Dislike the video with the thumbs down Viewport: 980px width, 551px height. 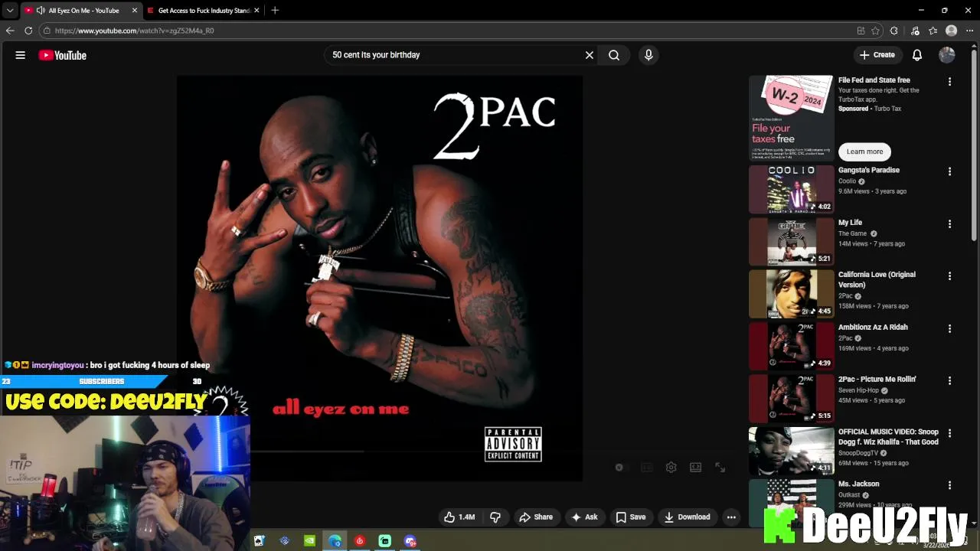click(x=495, y=517)
